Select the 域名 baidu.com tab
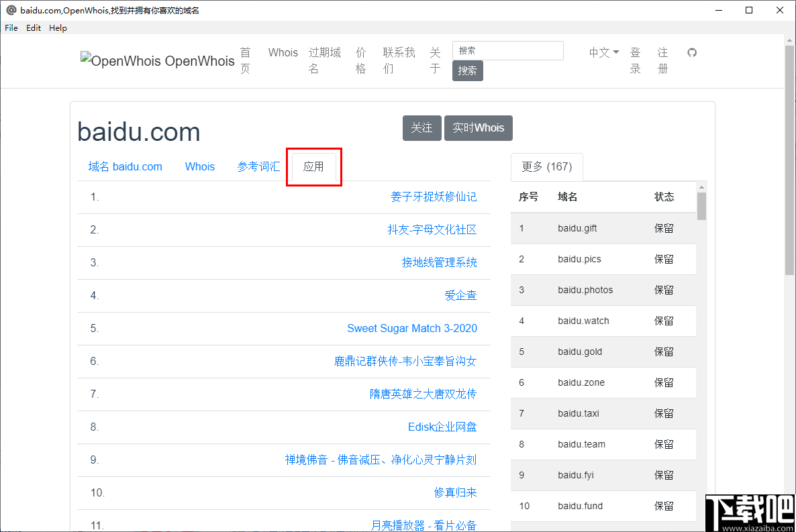Screen dimensions: 796x532 pos(125,166)
